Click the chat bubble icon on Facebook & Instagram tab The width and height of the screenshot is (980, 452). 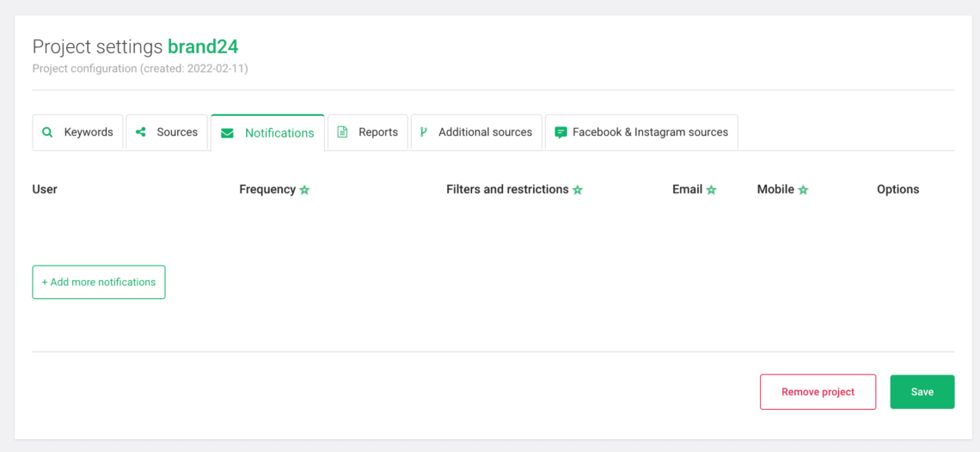click(560, 132)
